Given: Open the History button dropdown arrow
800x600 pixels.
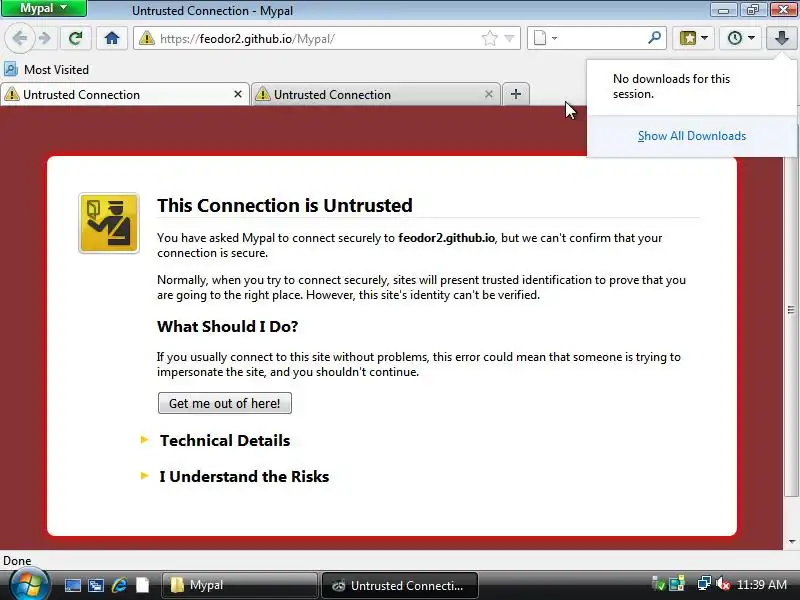Looking at the screenshot, I should pyautogui.click(x=752, y=38).
